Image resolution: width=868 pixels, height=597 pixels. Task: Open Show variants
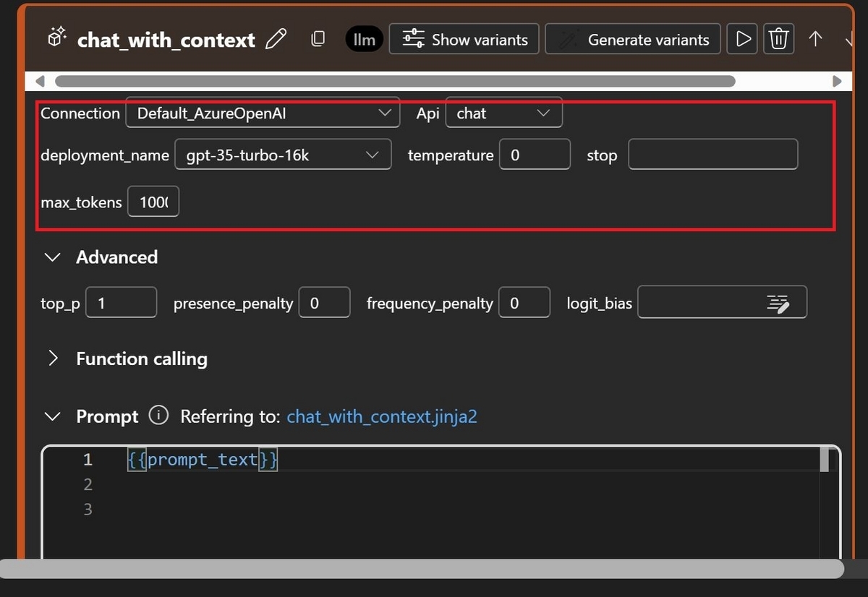465,39
